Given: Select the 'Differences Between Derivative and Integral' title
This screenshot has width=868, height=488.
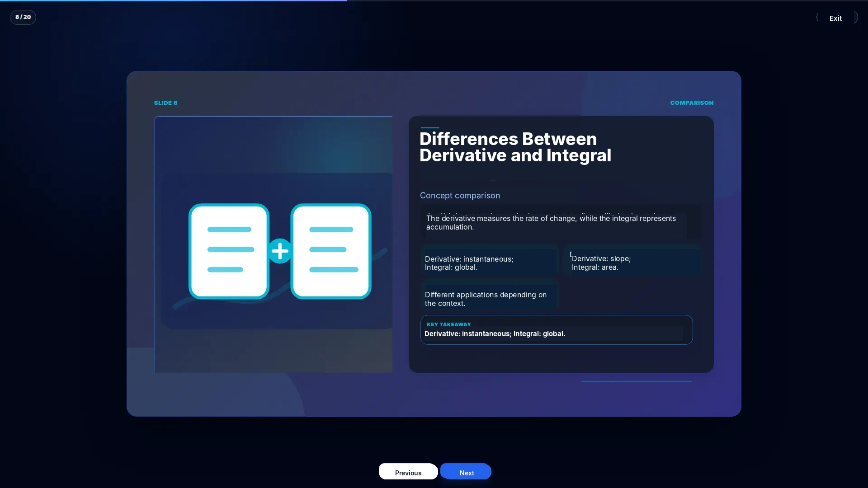Looking at the screenshot, I should click(515, 147).
